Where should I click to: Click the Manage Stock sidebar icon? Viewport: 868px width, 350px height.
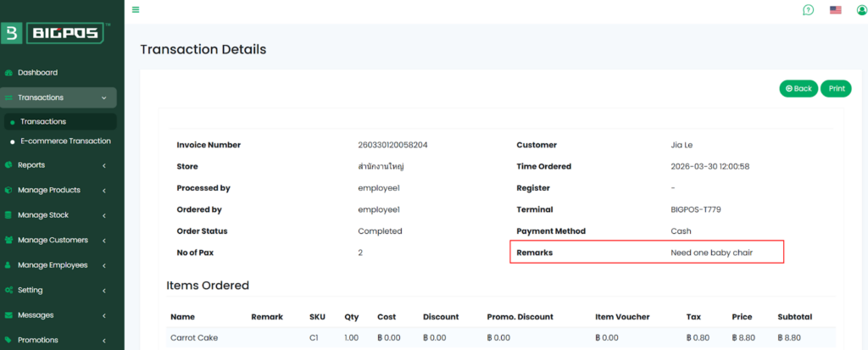tap(8, 215)
